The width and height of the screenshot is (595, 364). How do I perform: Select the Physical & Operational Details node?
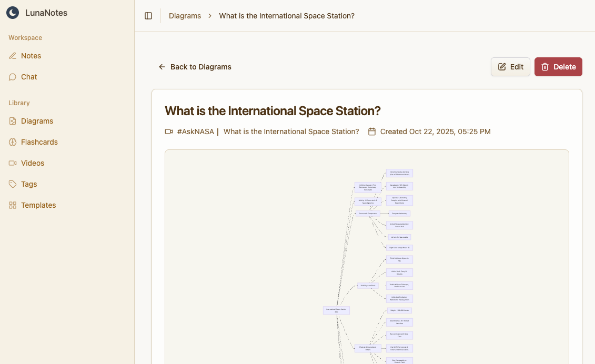pos(368,348)
